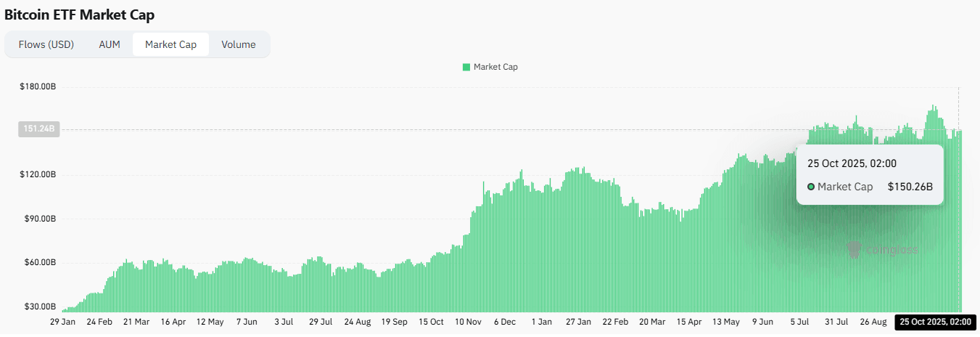
Task: Click the Bitcoin ETF Market Cap title
Action: [79, 15]
